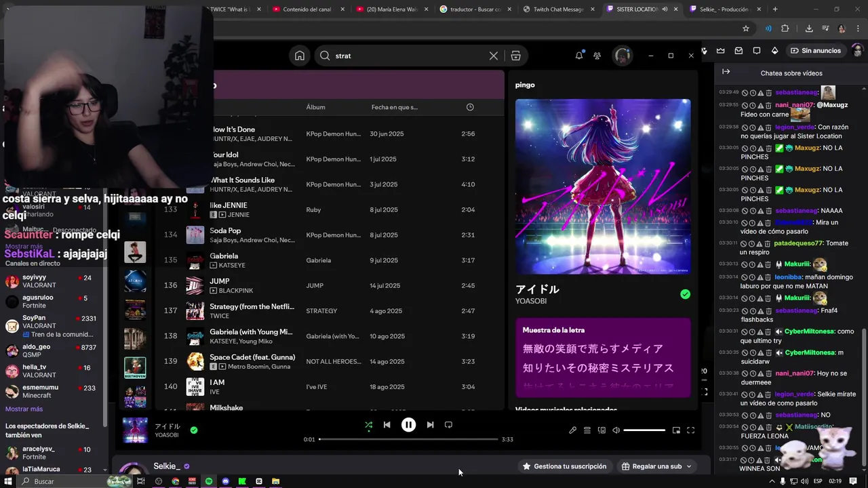Open the 'Muestra de la letra' lyrics card
This screenshot has height=488, width=868.
point(603,359)
